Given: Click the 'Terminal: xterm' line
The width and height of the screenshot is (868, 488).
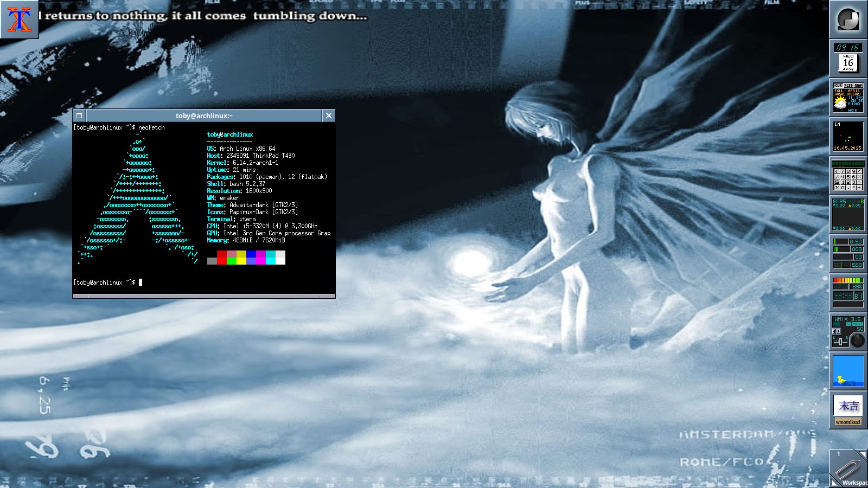Looking at the screenshot, I should [x=231, y=219].
